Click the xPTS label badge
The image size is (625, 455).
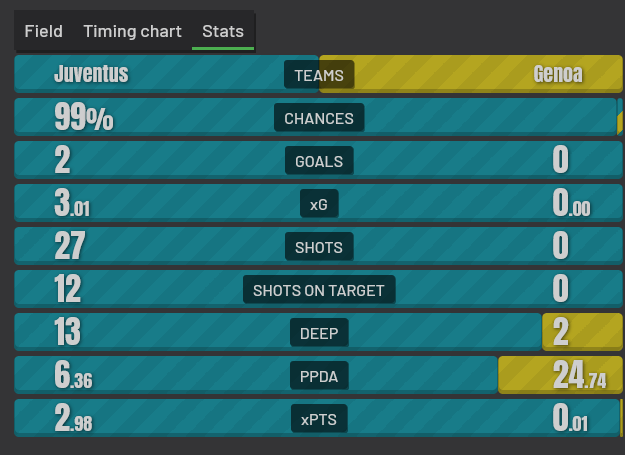(x=319, y=419)
